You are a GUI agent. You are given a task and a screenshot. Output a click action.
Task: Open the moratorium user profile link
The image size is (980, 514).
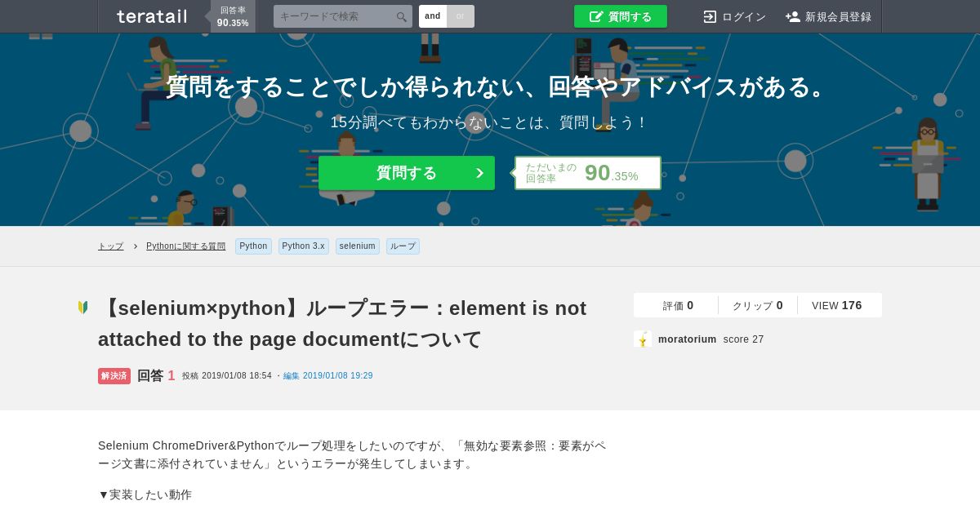click(688, 339)
